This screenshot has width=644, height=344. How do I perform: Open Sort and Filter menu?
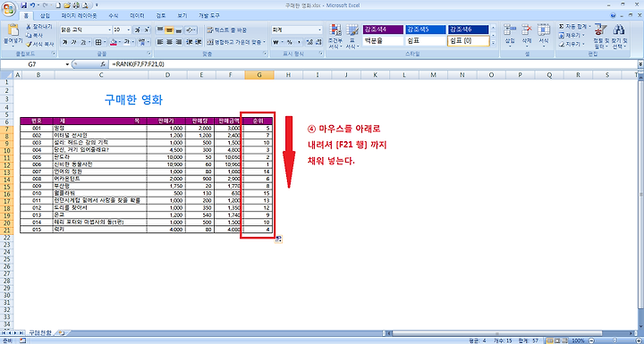[600, 35]
